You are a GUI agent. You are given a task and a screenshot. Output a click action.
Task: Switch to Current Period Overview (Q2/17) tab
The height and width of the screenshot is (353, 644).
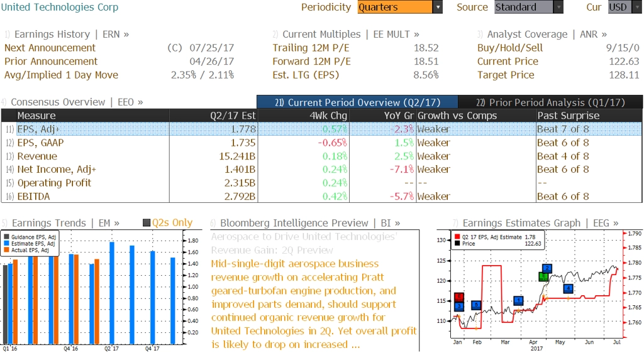click(357, 102)
